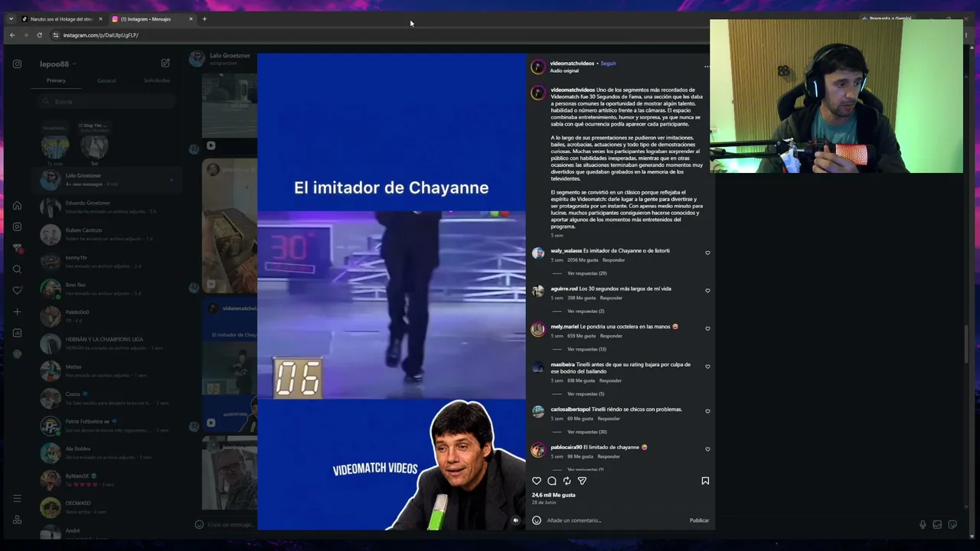Save the post with the bookmark icon
This screenshot has height=551, width=980.
(705, 481)
